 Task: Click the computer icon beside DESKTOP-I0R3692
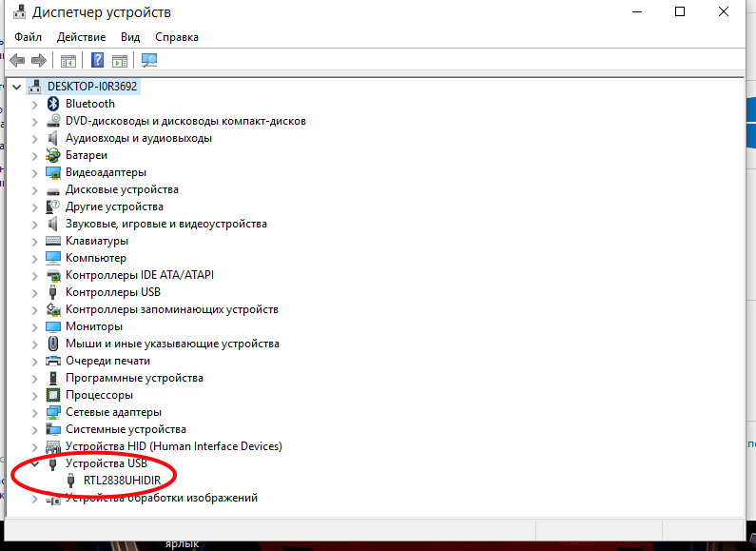tap(35, 87)
